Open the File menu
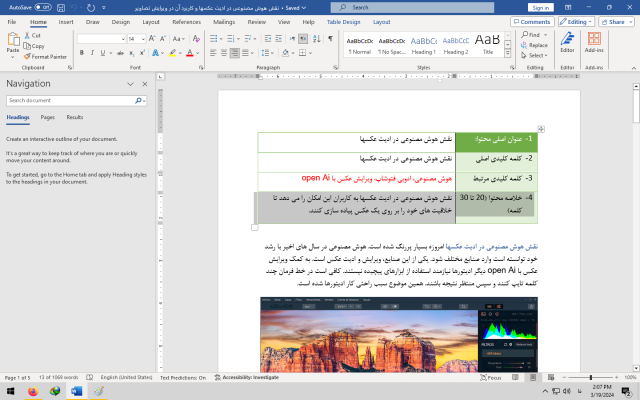 coord(12,22)
